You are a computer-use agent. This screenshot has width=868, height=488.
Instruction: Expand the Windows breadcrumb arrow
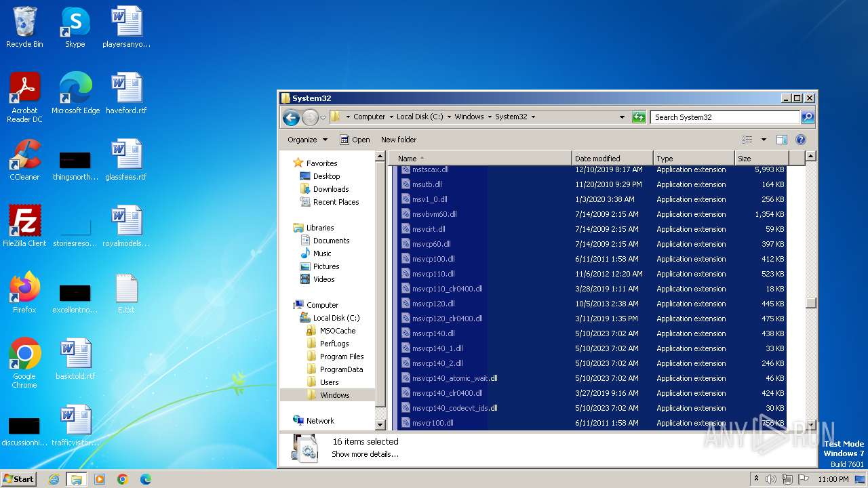click(490, 117)
